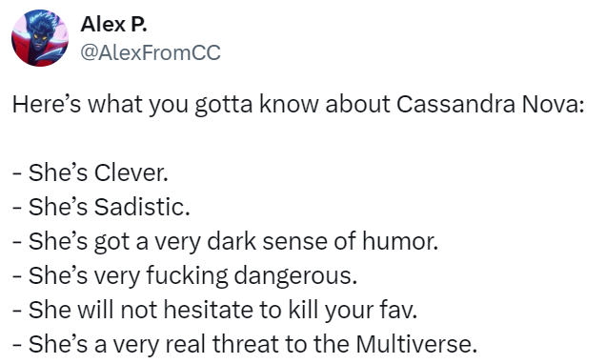This screenshot has height=364, width=606.
Task: Open Alex P.'s profile avatar picture
Action: (40, 38)
